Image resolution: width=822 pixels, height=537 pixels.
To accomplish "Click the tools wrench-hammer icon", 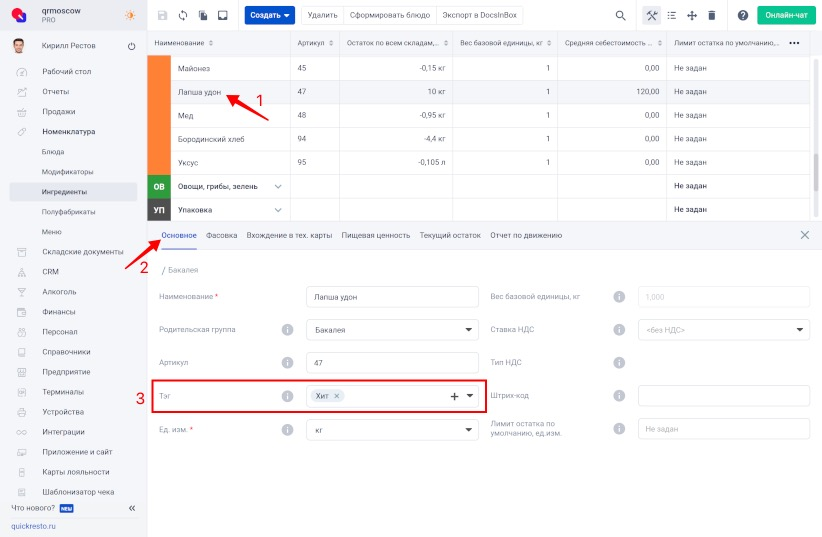I will pos(652,16).
